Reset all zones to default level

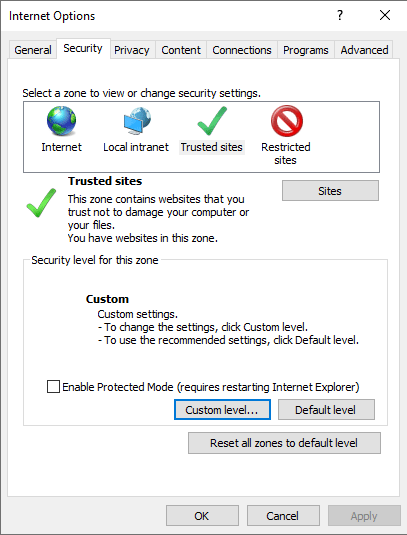pos(284,443)
